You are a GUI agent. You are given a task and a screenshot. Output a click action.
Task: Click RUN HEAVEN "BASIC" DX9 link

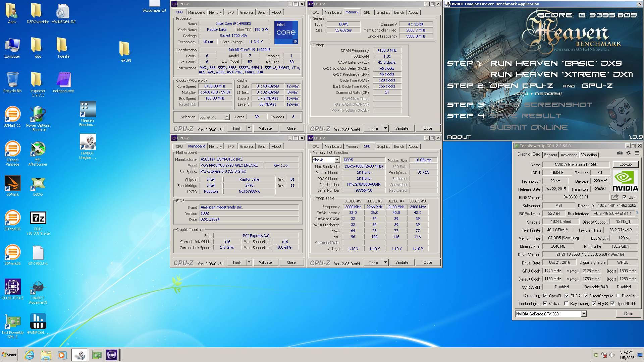pos(556,63)
